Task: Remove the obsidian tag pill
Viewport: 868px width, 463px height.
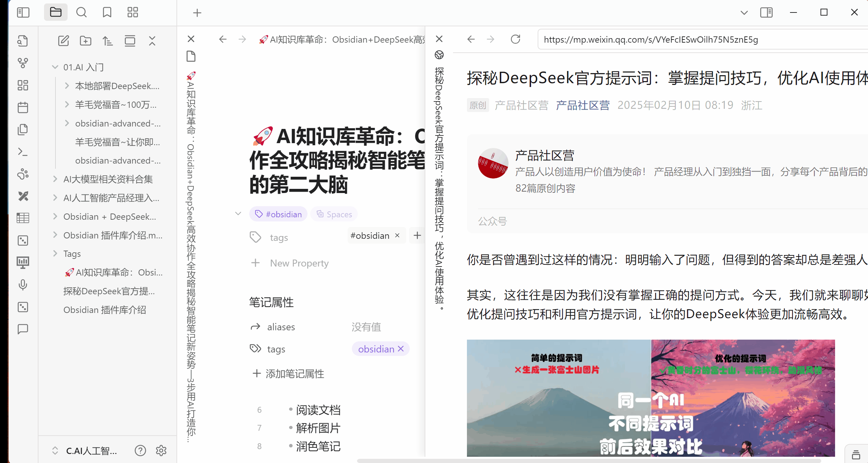Action: tap(401, 349)
